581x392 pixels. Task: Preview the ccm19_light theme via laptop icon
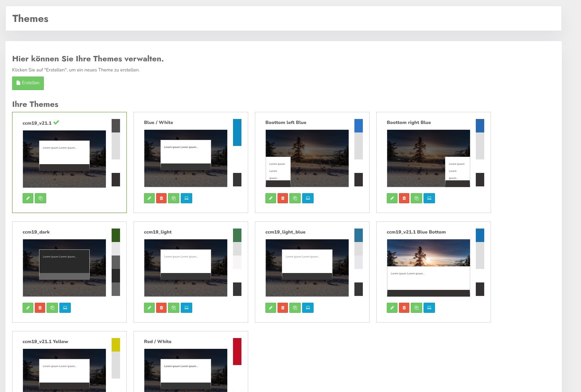[x=186, y=308]
